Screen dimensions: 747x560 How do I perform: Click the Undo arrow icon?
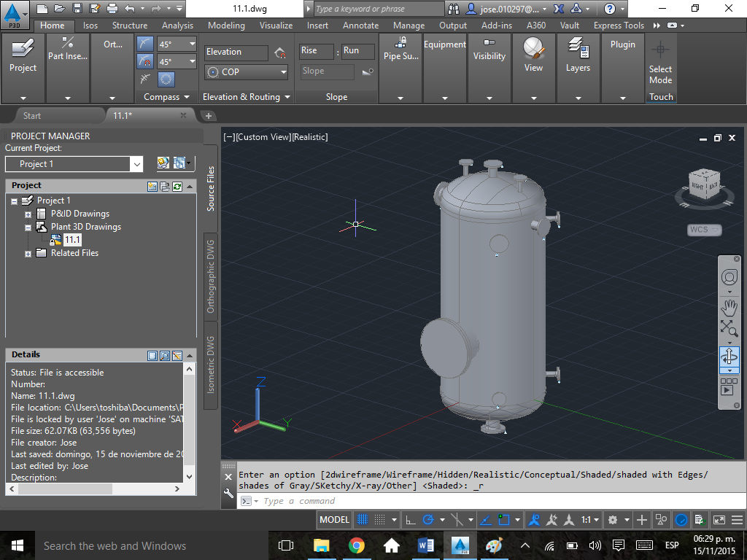tap(129, 8)
